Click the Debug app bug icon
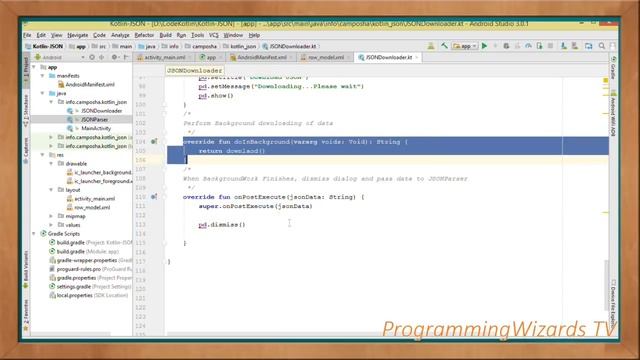Screen dimensions: 640x360 [x=506, y=46]
